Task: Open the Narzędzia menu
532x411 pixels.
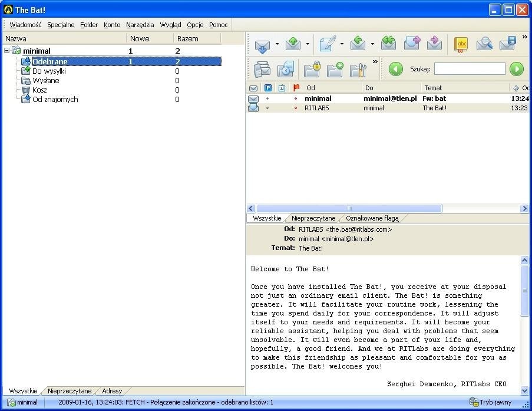Action: (140, 25)
